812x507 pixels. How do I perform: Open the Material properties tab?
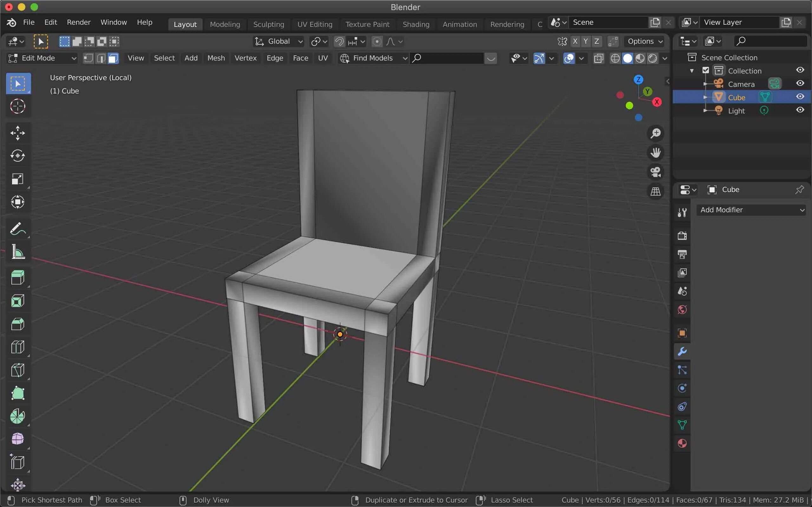[682, 444]
